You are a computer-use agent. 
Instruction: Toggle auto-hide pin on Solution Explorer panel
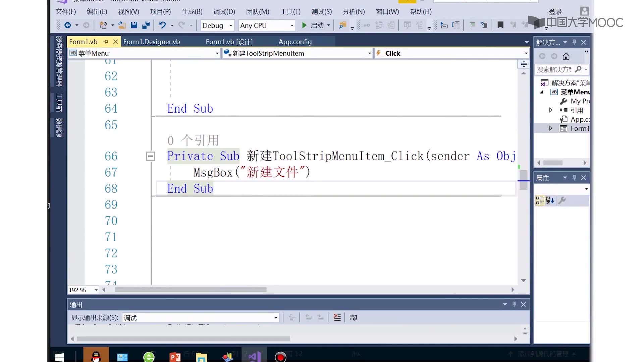pyautogui.click(x=574, y=42)
